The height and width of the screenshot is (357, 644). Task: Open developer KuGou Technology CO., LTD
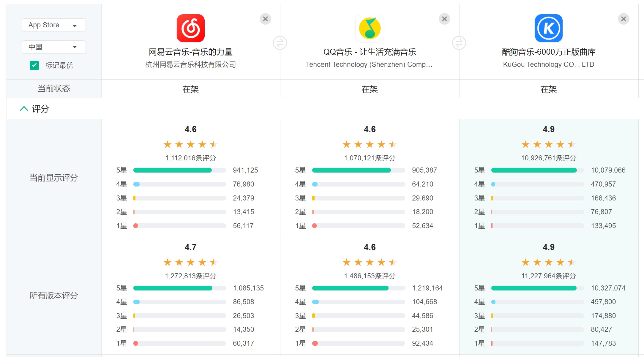[x=548, y=64]
